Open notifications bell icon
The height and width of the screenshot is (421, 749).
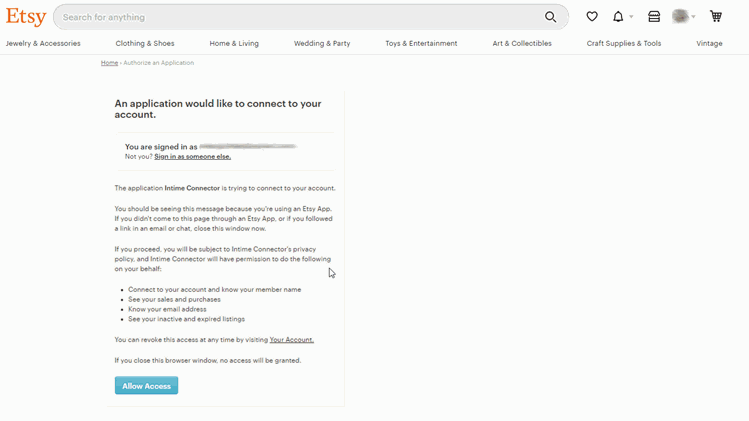pyautogui.click(x=618, y=17)
